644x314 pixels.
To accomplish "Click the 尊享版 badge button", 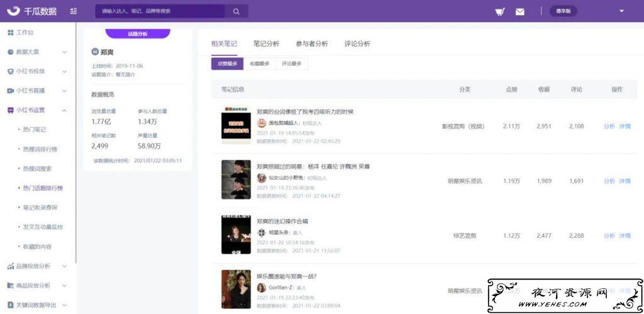I will [563, 11].
